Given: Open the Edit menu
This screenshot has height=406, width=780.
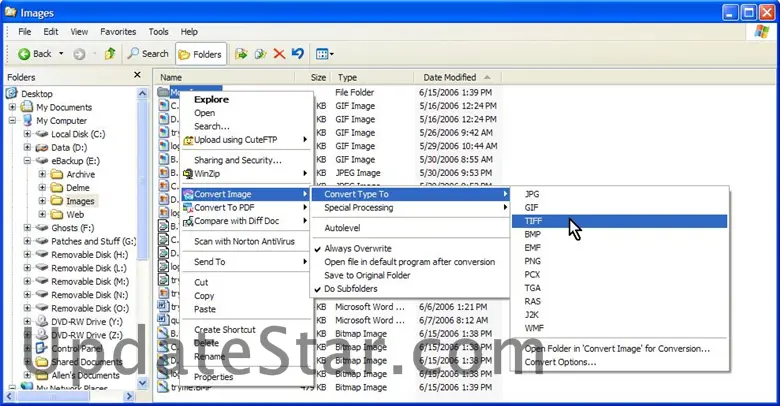Looking at the screenshot, I should pos(50,32).
